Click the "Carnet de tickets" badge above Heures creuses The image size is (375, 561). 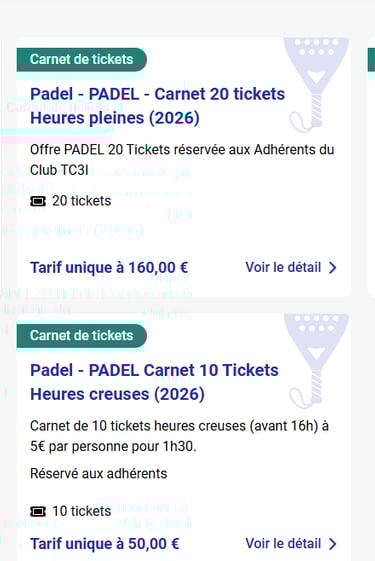pyautogui.click(x=82, y=336)
